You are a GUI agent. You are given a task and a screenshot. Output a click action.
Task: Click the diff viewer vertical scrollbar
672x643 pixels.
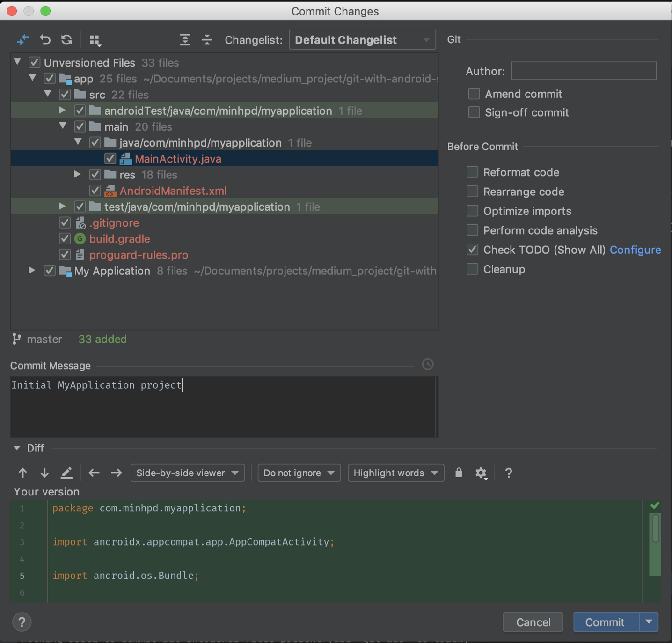[x=655, y=529]
